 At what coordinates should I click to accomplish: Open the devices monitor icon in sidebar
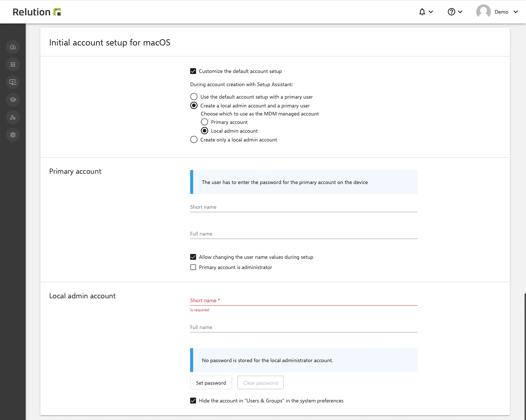[x=13, y=82]
